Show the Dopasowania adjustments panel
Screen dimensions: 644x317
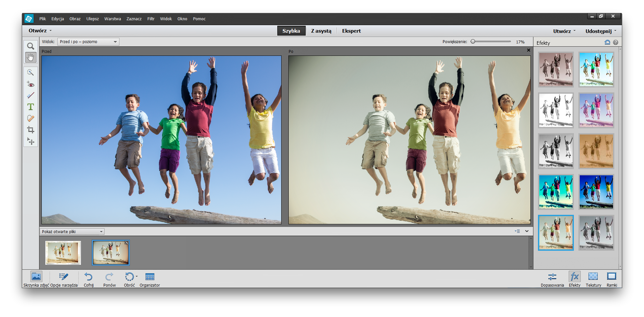(552, 280)
